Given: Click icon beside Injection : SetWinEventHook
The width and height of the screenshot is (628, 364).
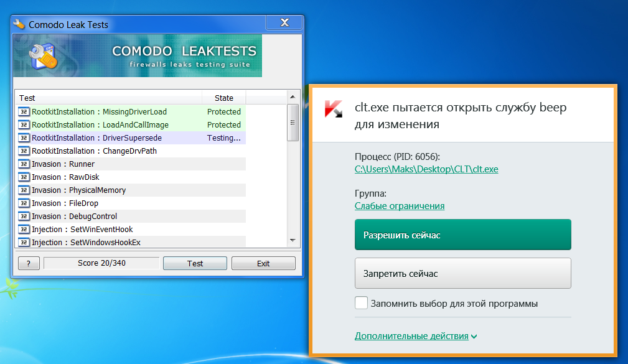Looking at the screenshot, I should [24, 230].
